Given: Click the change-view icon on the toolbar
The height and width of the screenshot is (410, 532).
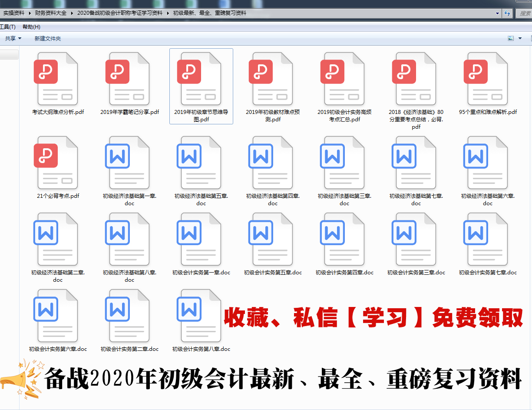Looking at the screenshot, I should click(510, 38).
